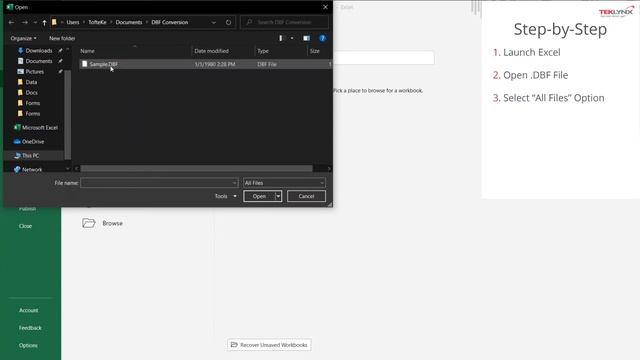The width and height of the screenshot is (640, 360).
Task: Open Account in Excel sidebar
Action: [x=29, y=310]
